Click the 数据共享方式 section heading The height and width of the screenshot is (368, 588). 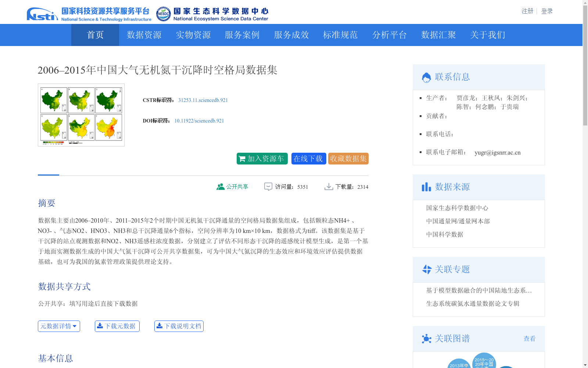click(64, 287)
